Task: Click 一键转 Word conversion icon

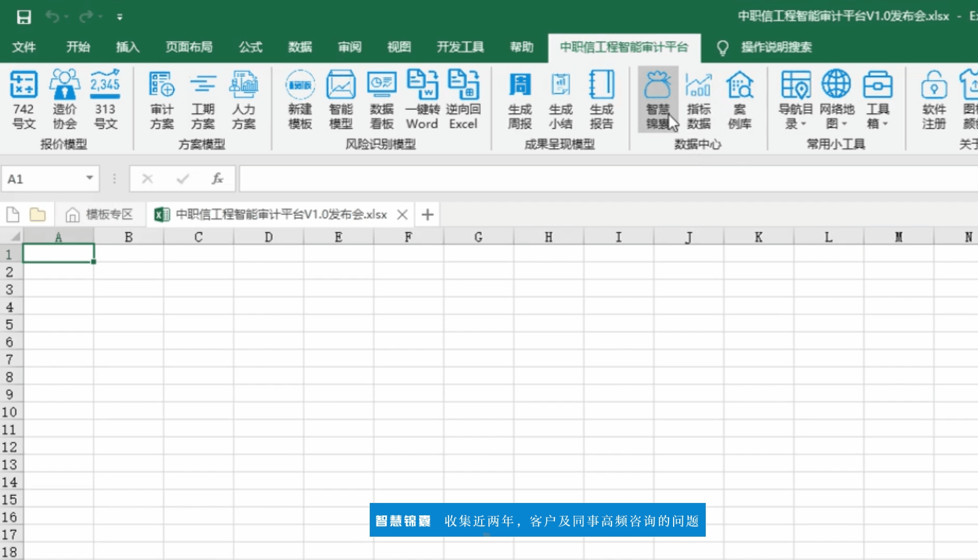Action: pyautogui.click(x=422, y=99)
